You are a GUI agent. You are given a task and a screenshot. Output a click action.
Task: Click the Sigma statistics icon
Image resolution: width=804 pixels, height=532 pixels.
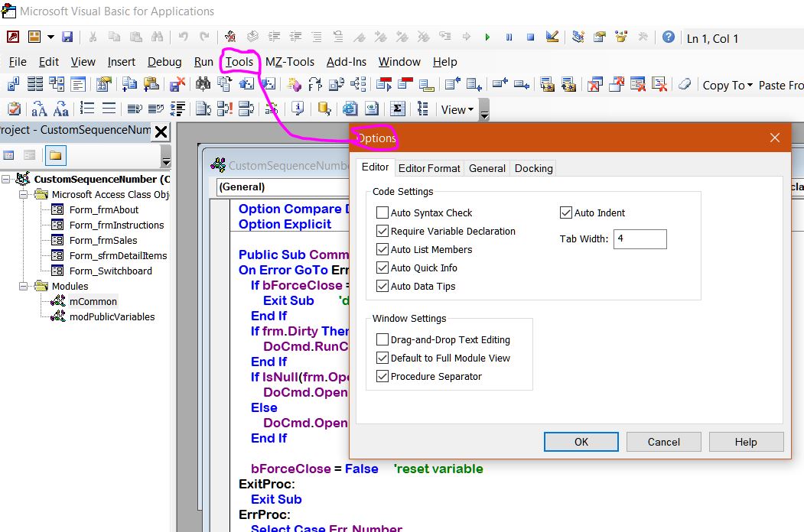[397, 109]
